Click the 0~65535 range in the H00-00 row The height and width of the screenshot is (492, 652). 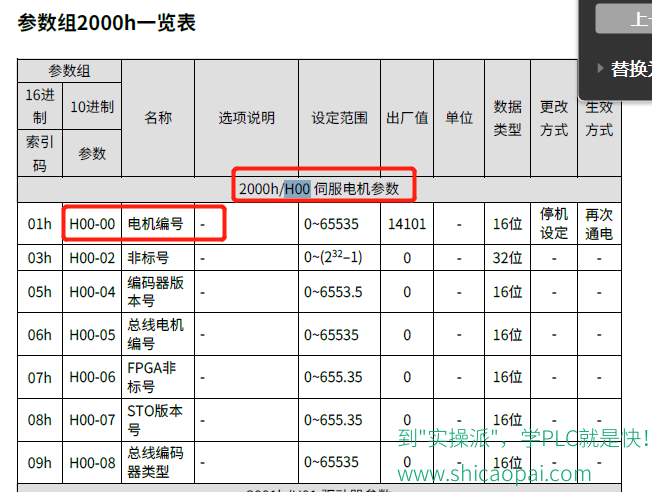pyautogui.click(x=339, y=224)
